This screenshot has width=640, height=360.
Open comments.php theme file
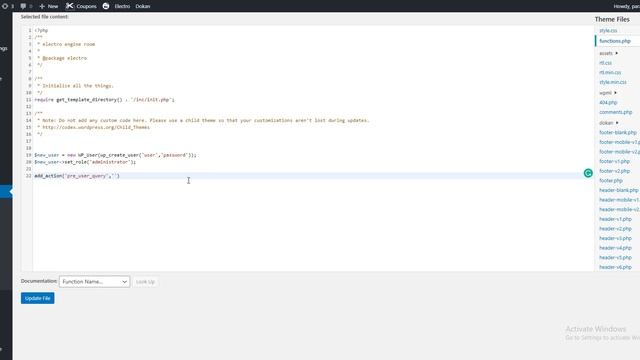coord(616,112)
